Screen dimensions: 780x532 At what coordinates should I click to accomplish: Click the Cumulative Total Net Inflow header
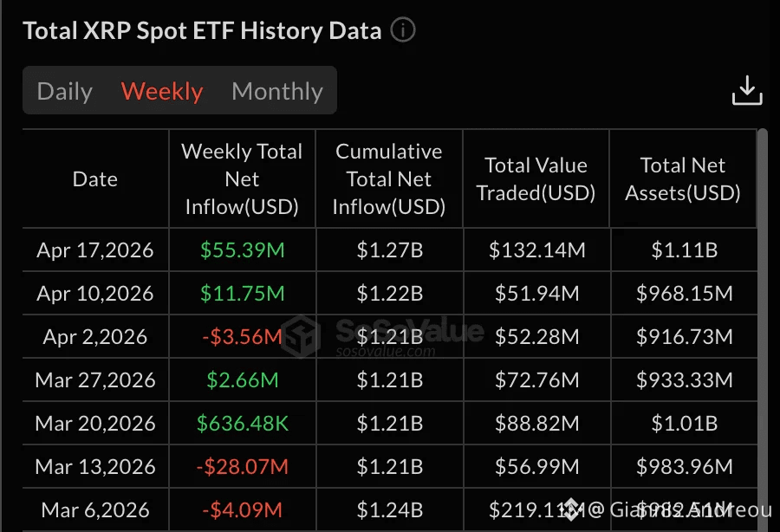coord(389,179)
